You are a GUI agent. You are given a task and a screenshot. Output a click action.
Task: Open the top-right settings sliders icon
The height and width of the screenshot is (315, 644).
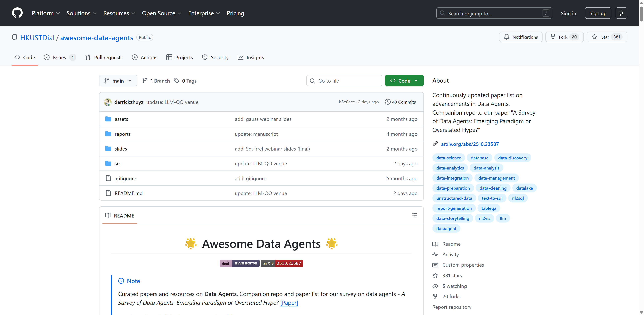621,13
